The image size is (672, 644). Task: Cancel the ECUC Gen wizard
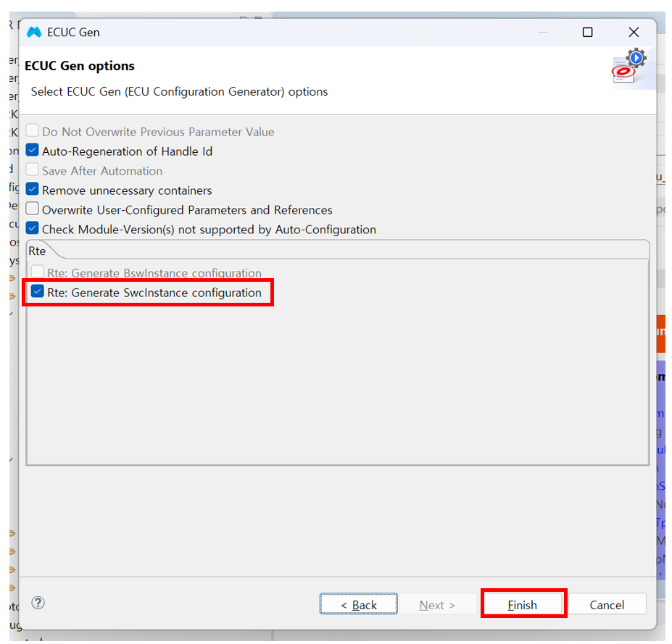pyautogui.click(x=607, y=605)
